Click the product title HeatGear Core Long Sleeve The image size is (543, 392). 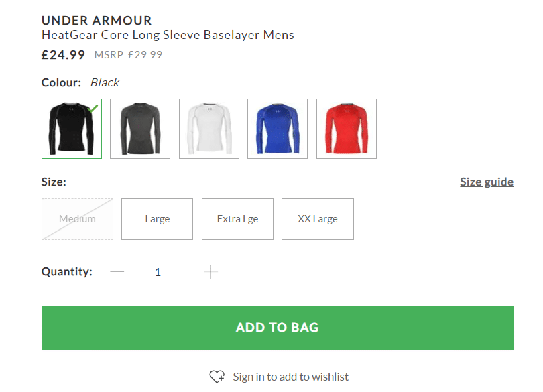167,35
